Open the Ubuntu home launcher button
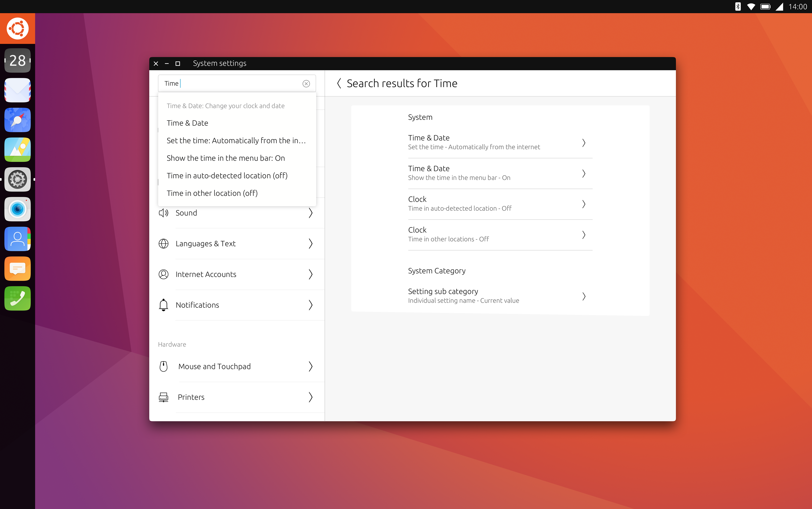Viewport: 812px width, 509px height. point(18,29)
